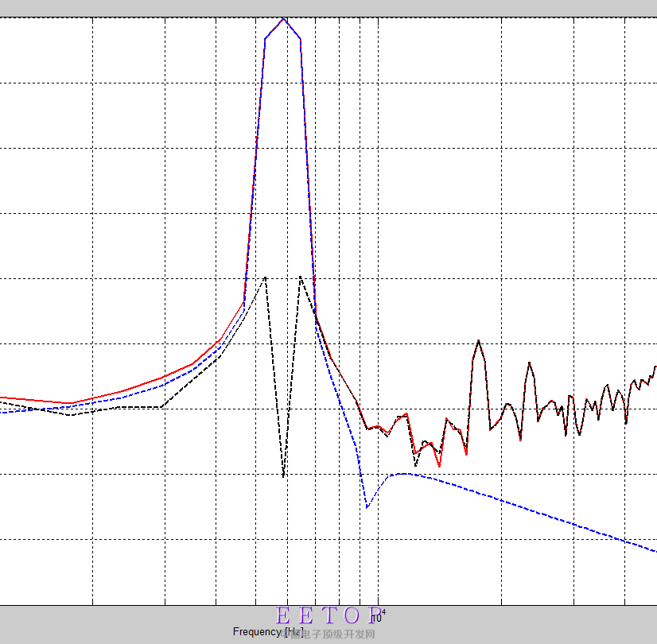The height and width of the screenshot is (644, 657).
Task: Click the 10^4 x-axis tick label
Action: [378, 617]
